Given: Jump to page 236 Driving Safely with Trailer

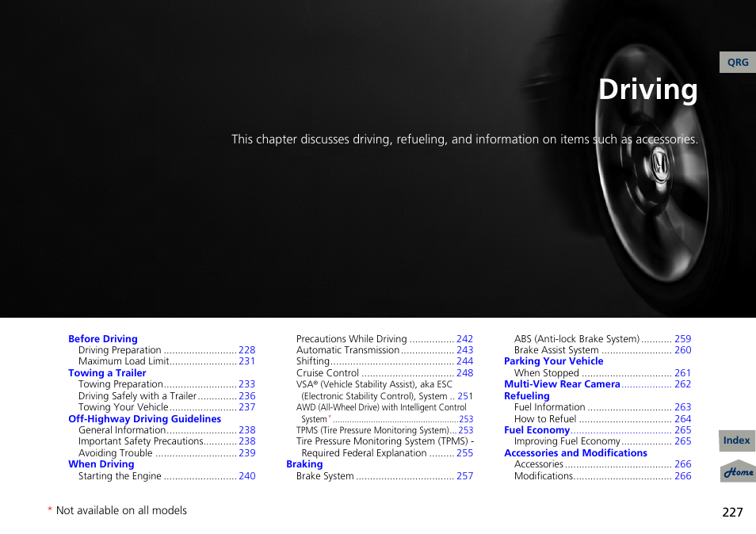Looking at the screenshot, I should tap(247, 395).
